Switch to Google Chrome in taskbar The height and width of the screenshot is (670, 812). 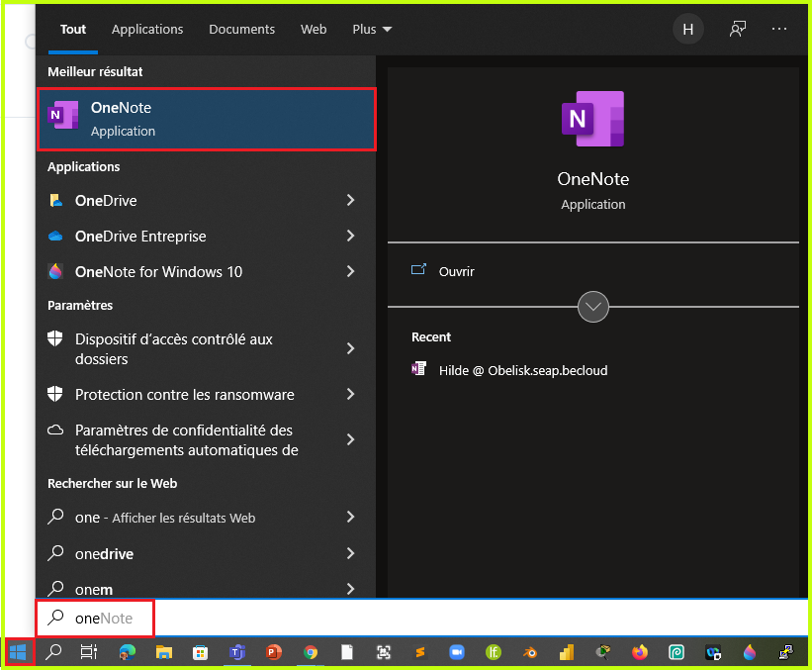(x=311, y=652)
